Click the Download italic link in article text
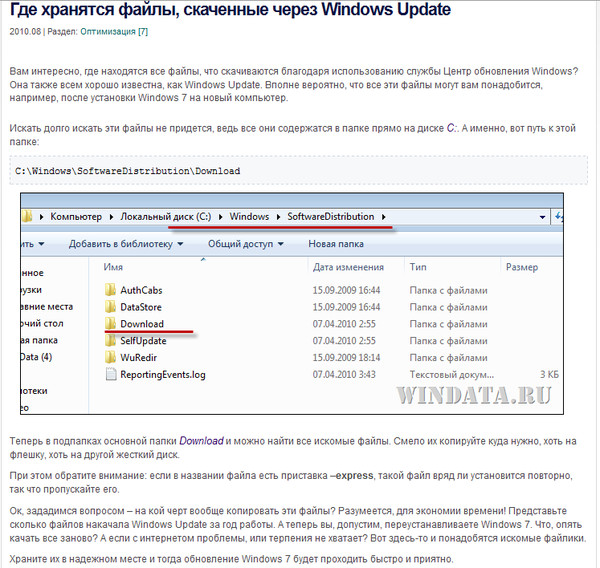This screenshot has width=600, height=568. pyautogui.click(x=201, y=441)
